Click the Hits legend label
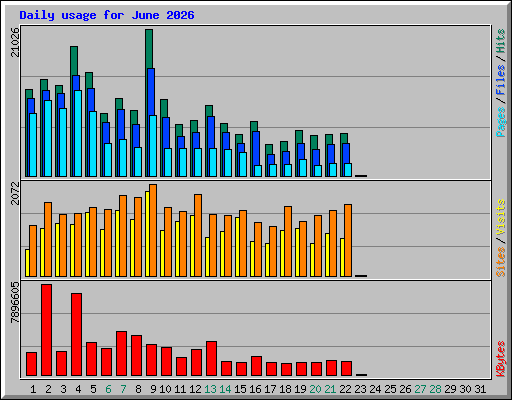The width and height of the screenshot is (512, 400). click(x=500, y=41)
